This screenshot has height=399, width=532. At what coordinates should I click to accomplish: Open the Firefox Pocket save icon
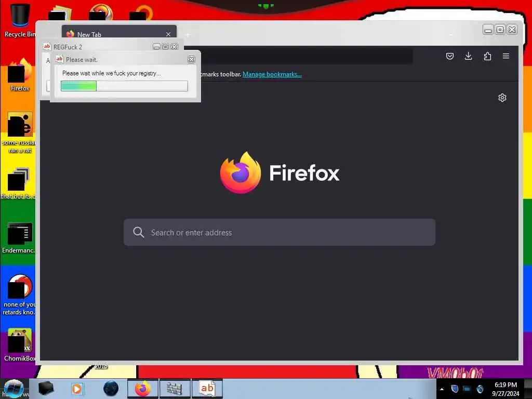[x=450, y=56]
